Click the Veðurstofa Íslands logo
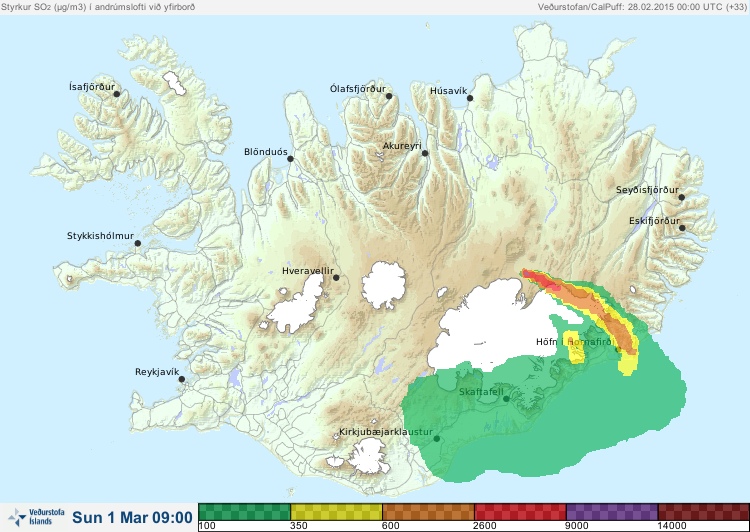This screenshot has width=750, height=532. pyautogui.click(x=36, y=517)
